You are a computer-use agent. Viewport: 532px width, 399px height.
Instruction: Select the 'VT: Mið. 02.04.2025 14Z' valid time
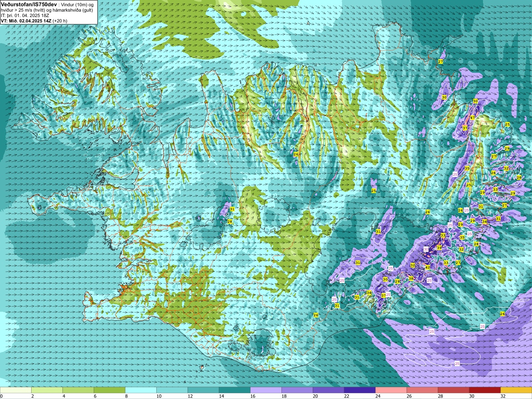[x=26, y=21]
